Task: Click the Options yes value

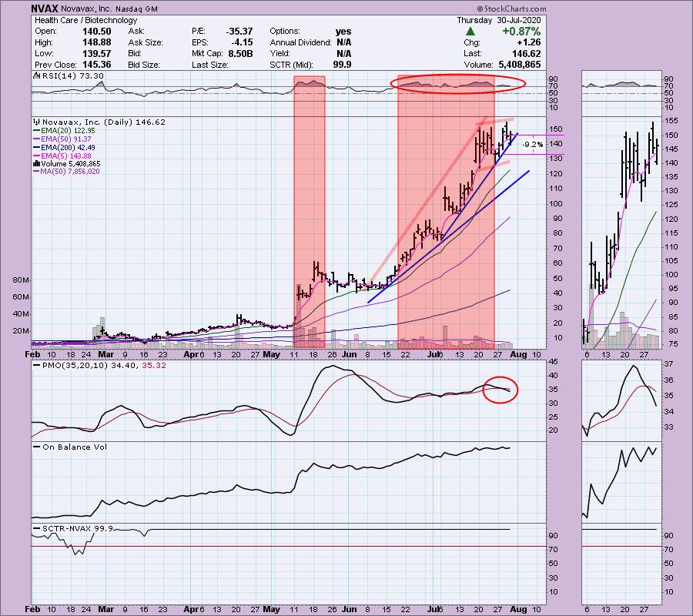Action: 343,32
